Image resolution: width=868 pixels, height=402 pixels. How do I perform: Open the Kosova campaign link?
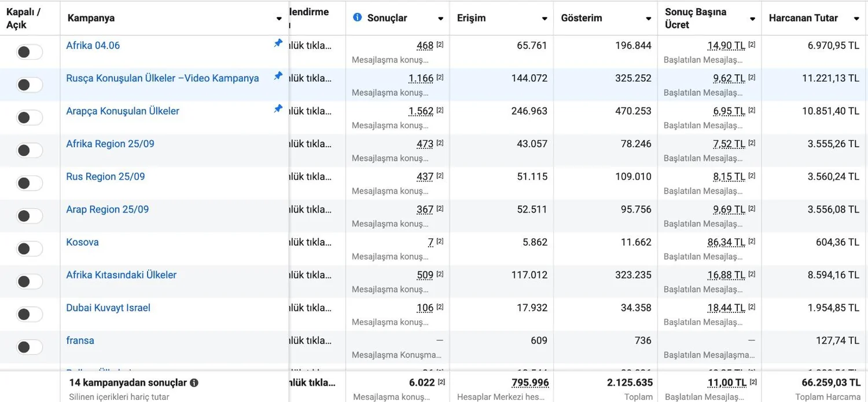click(82, 242)
